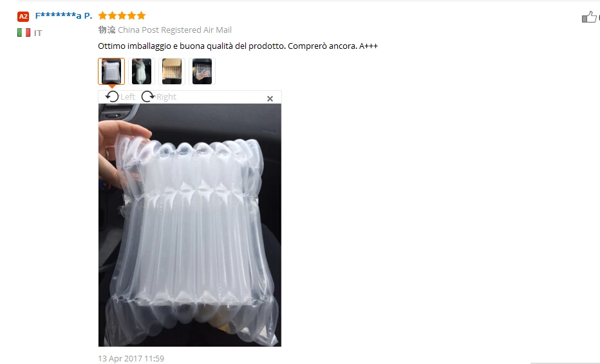
Task: Close the enlarged review photo viewer
Action: click(270, 98)
